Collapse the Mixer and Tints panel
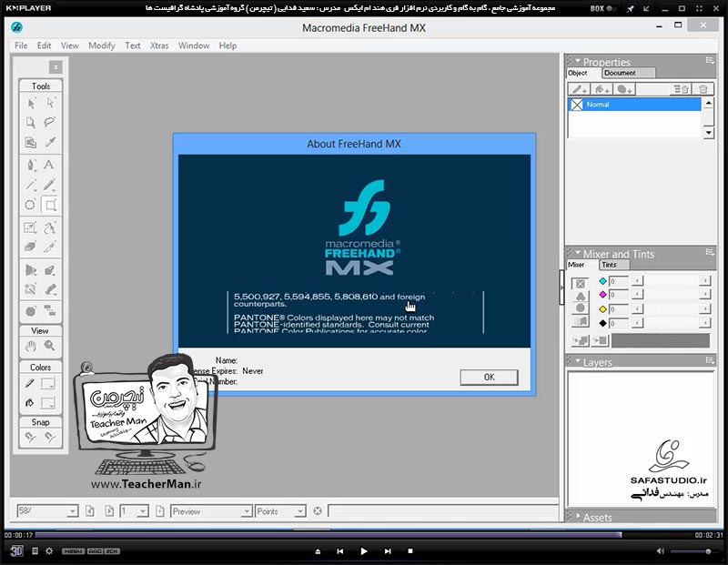This screenshot has width=728, height=565. (x=578, y=253)
